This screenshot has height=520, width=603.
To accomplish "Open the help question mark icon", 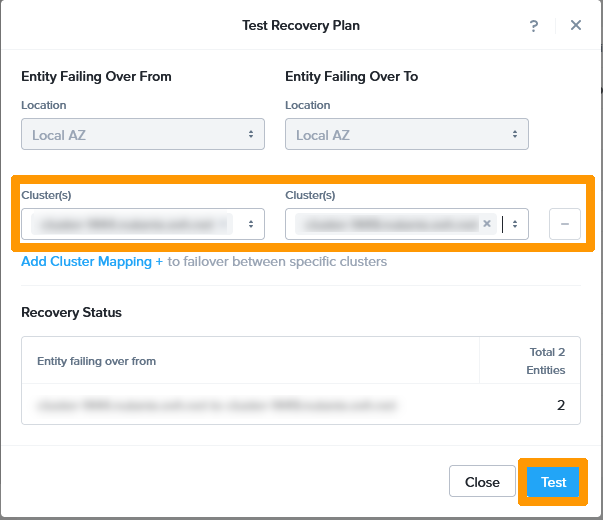I will 533,26.
